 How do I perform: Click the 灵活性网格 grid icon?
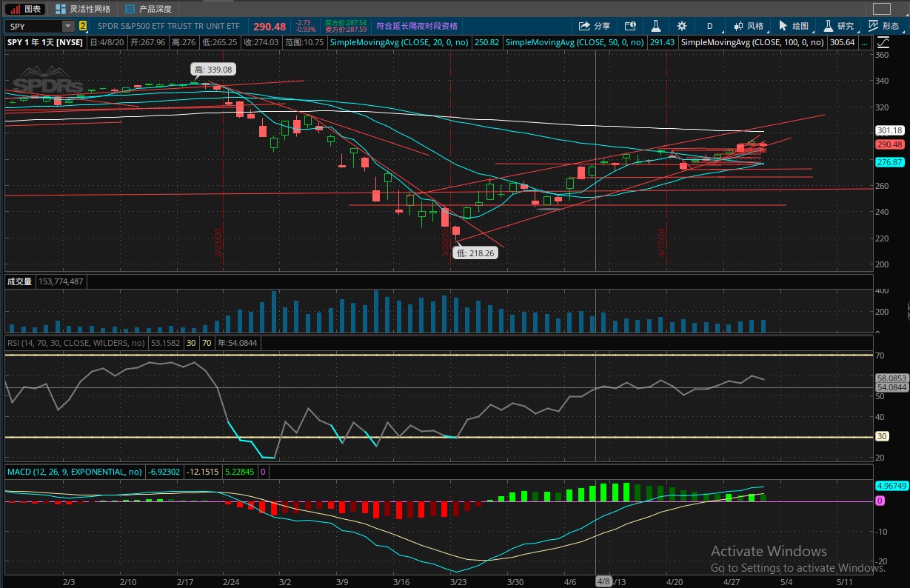pyautogui.click(x=61, y=9)
